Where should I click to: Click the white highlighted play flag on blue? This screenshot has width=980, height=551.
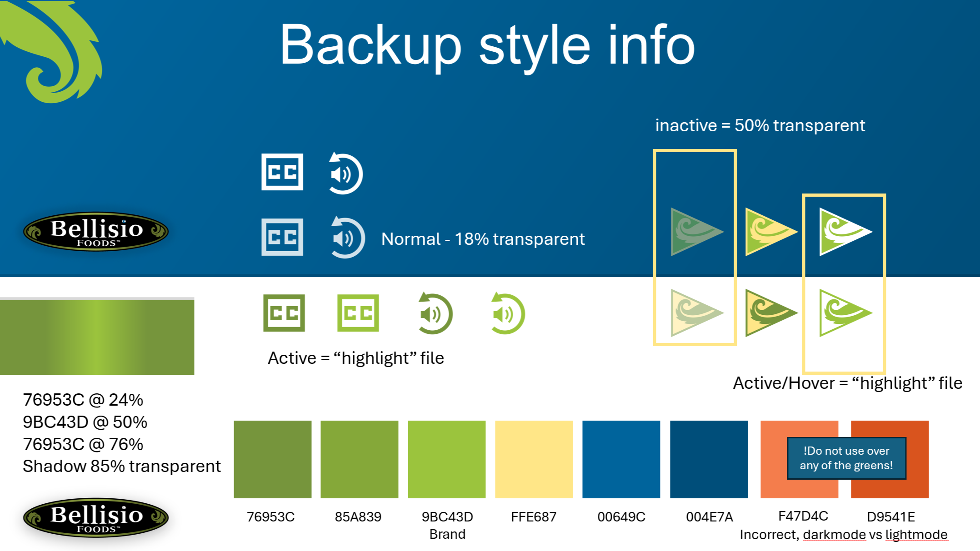(x=845, y=232)
